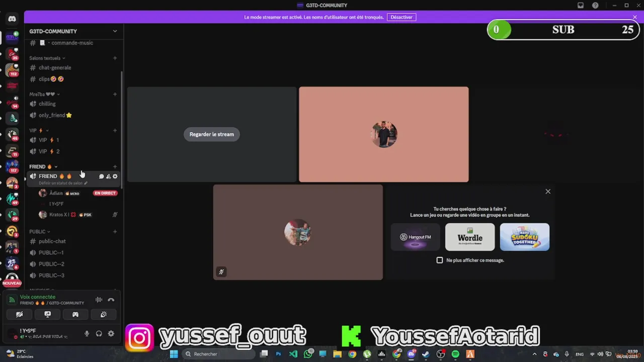Screen dimensions: 644x362
Task: Turn on camera in voice panel
Action: 20,314
